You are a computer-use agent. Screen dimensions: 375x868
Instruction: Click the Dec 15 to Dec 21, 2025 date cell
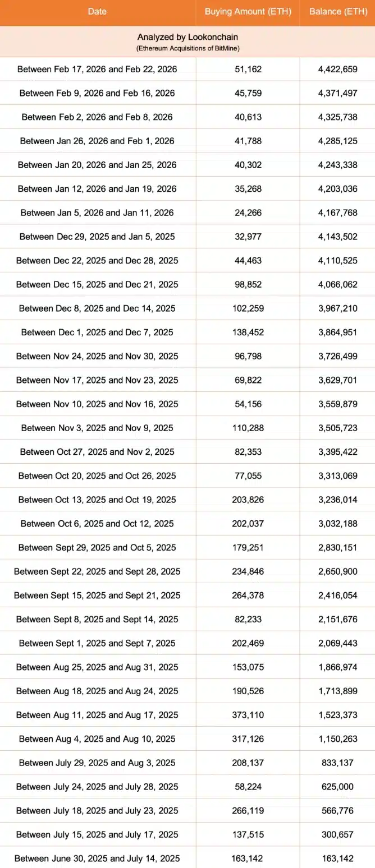pyautogui.click(x=97, y=284)
